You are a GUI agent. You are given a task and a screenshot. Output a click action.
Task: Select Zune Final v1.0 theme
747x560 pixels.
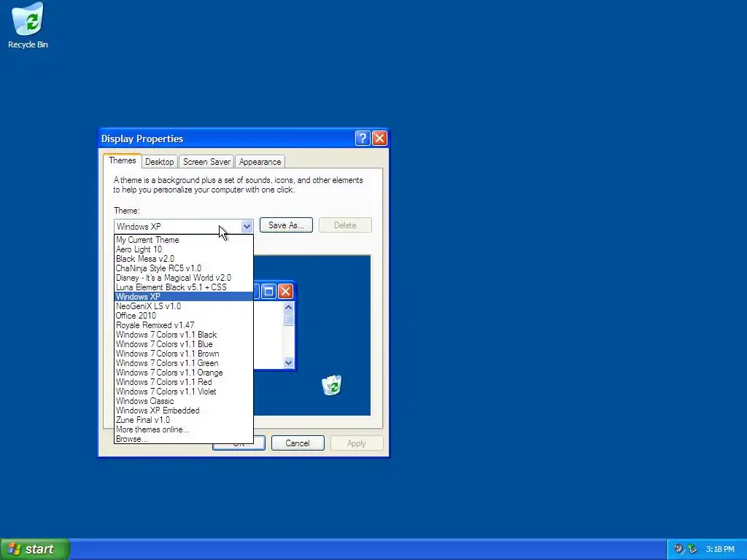[x=184, y=420]
